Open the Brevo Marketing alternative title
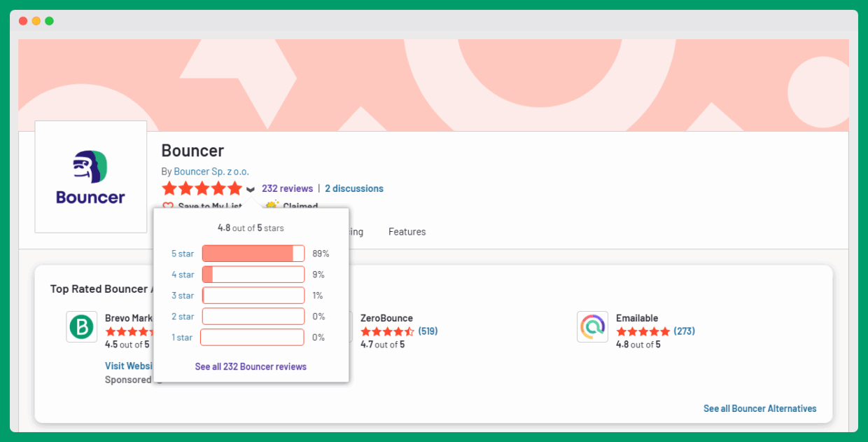The image size is (868, 442). pyautogui.click(x=129, y=318)
